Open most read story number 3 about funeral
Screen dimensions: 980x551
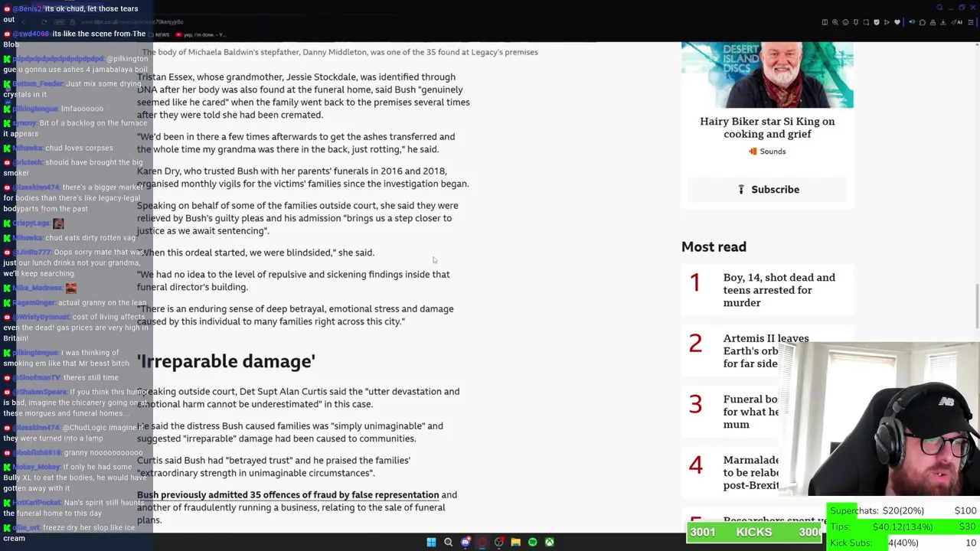(750, 412)
